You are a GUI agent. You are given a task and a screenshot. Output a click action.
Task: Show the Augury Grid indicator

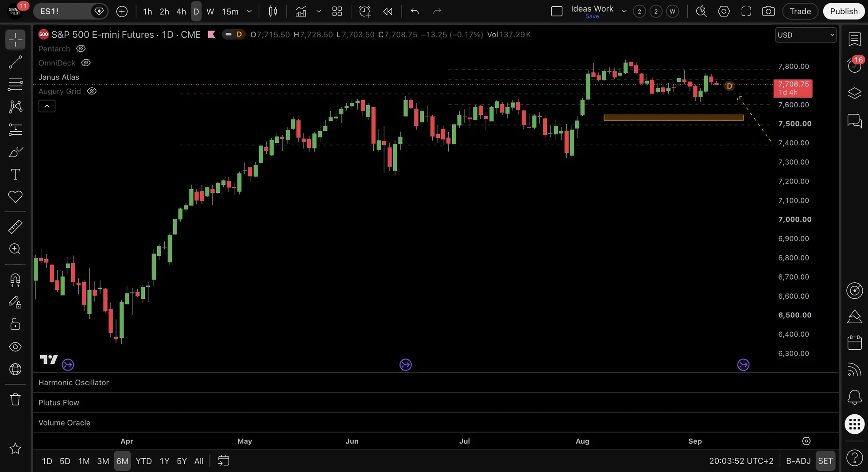tap(92, 91)
